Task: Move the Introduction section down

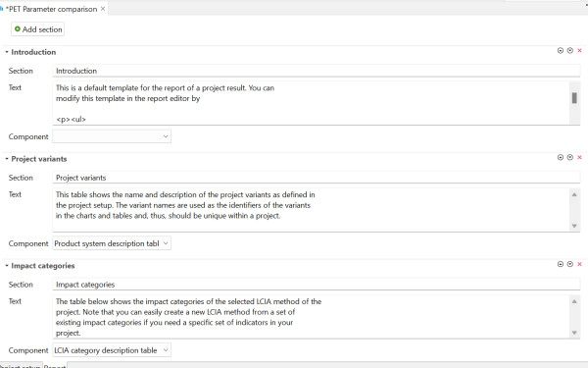Action: tap(570, 51)
